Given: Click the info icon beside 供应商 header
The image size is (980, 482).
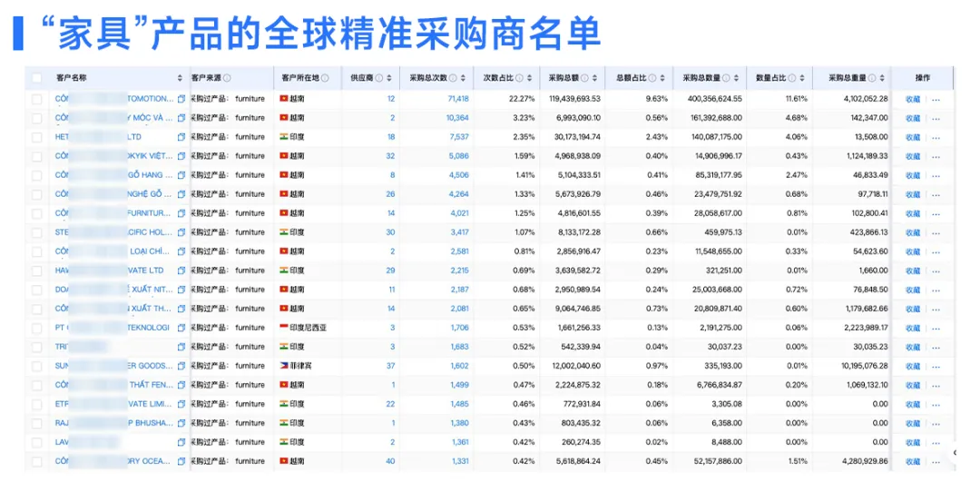Looking at the screenshot, I should point(378,78).
